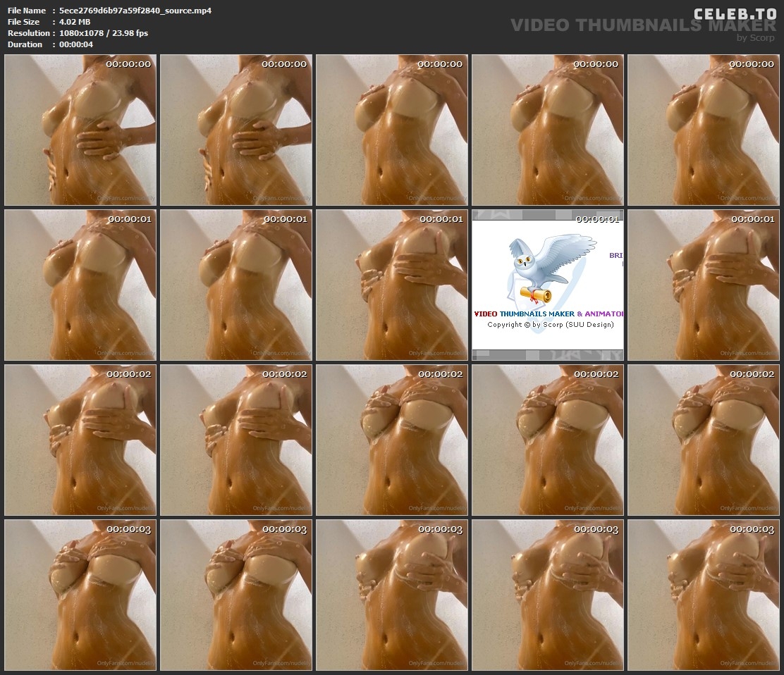Open the first thumbnail stamped 00:00:02

point(80,440)
